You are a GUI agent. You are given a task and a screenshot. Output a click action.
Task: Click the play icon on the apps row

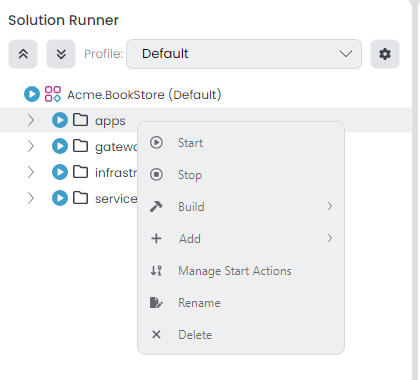coord(60,120)
